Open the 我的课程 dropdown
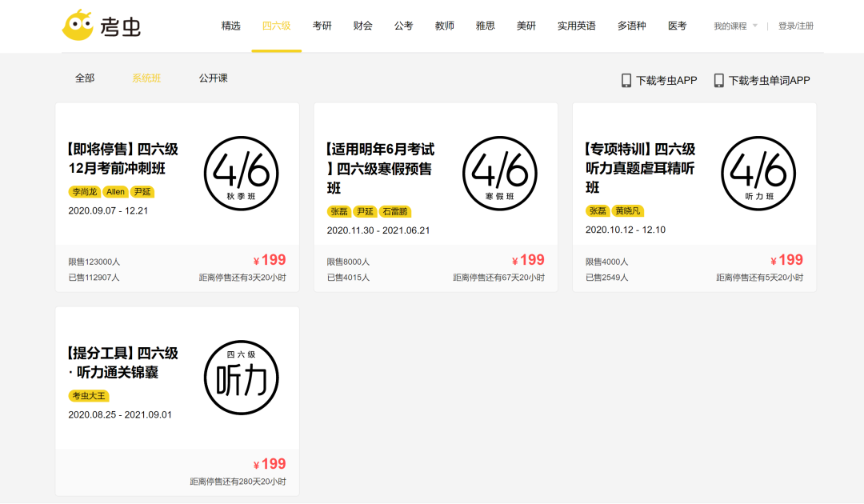This screenshot has height=504, width=864. 730,25
